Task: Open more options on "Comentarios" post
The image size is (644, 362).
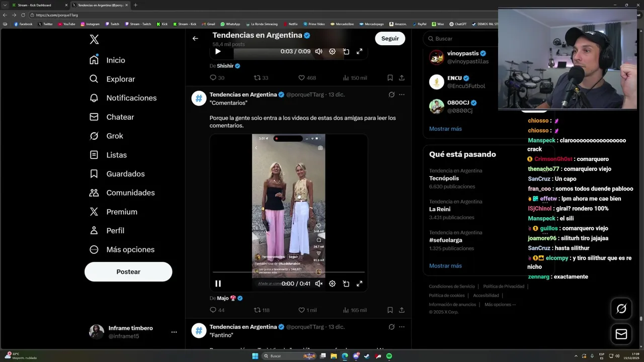Action: tap(401, 95)
